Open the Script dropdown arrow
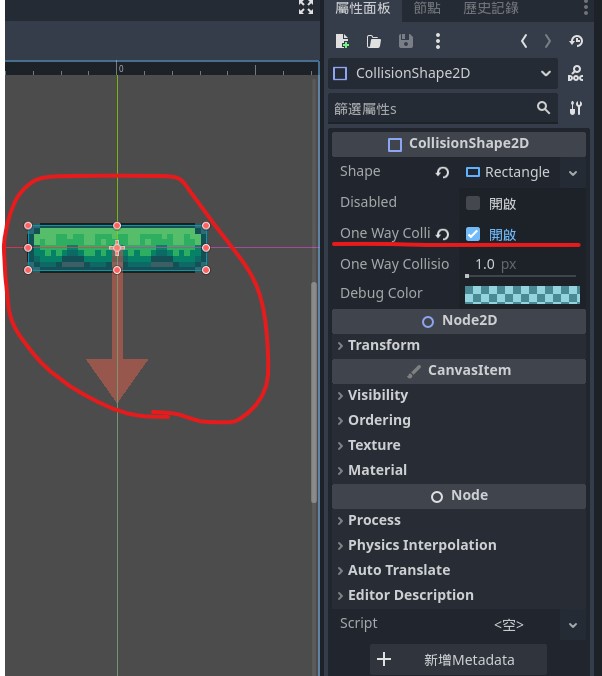This screenshot has width=602, height=676. 573,625
